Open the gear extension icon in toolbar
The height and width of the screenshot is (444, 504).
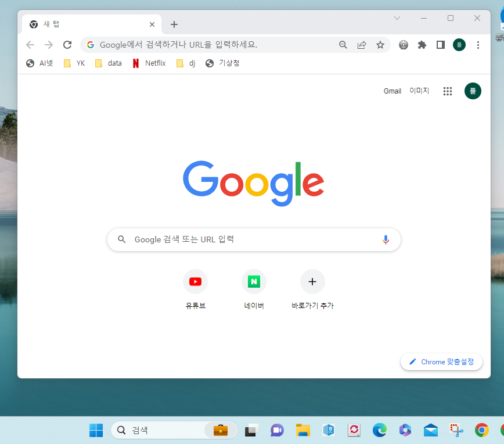[x=404, y=45]
